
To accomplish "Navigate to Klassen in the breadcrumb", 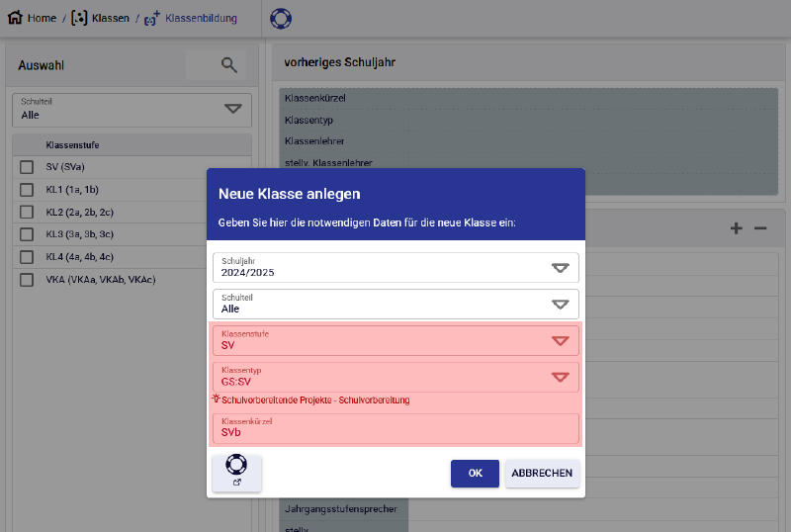I will 110,18.
